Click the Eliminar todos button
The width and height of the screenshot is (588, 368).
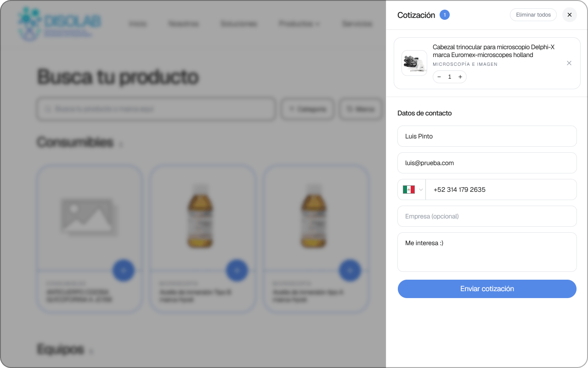533,15
